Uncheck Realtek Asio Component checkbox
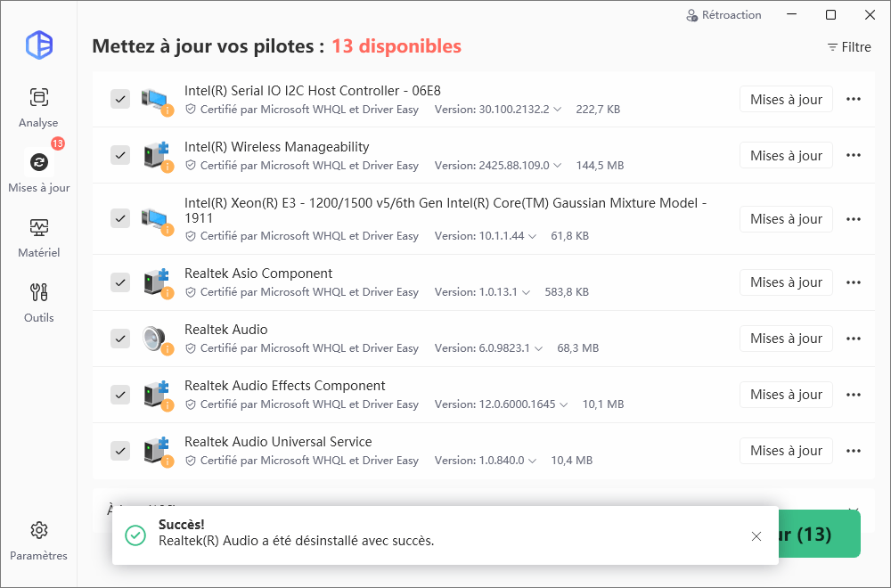 click(x=120, y=282)
